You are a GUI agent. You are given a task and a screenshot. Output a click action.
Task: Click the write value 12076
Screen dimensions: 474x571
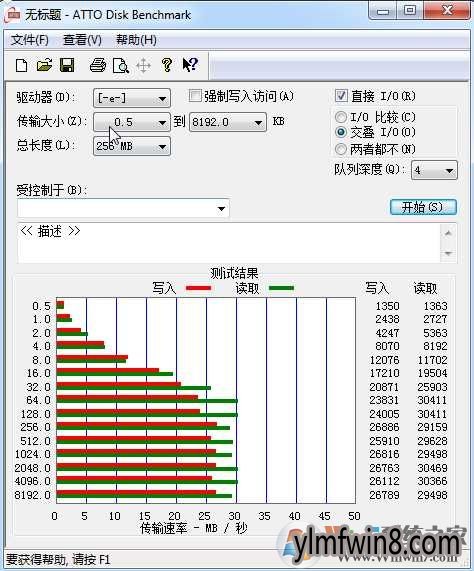pyautogui.click(x=385, y=360)
